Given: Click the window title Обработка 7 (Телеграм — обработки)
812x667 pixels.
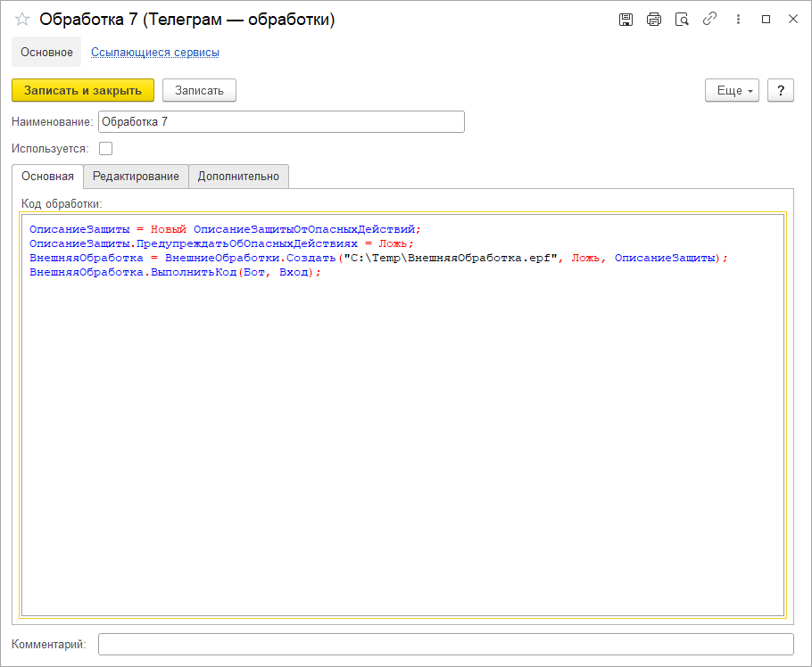Looking at the screenshot, I should tap(187, 19).
